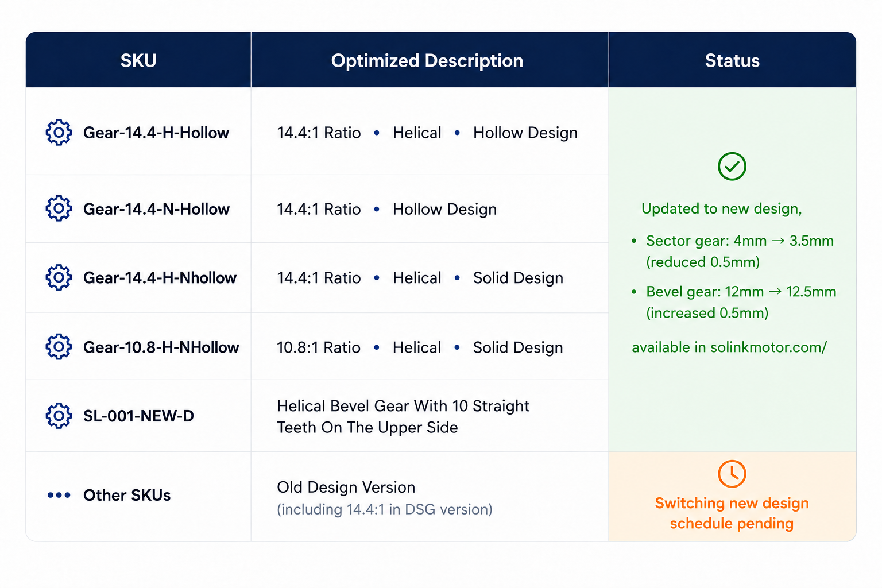The image size is (882, 588).
Task: Click the gear icon beside Gear-14.4-H-Hollow
Action: (x=59, y=133)
